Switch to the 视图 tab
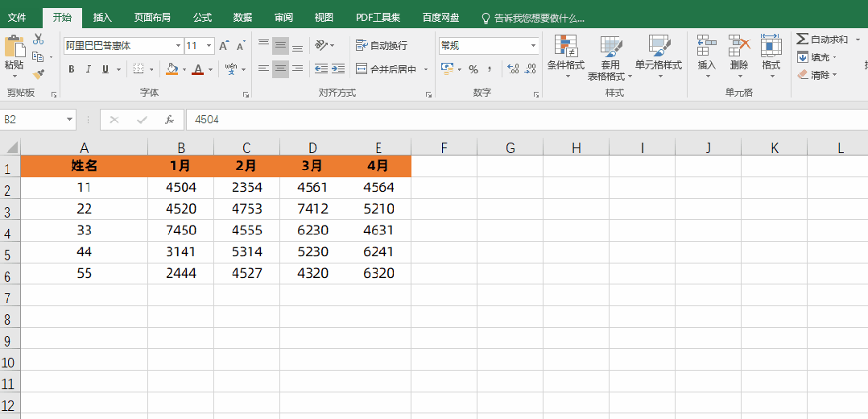The height and width of the screenshot is (419, 868). tap(324, 18)
